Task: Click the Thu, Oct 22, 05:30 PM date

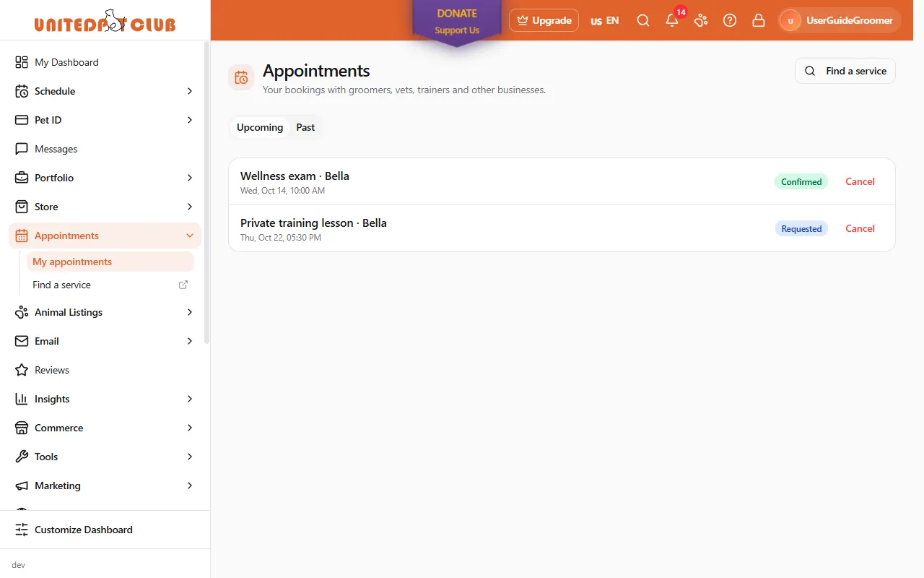Action: pos(281,238)
